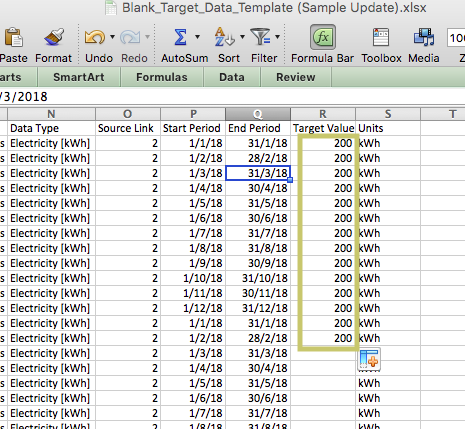
Task: Click source link 2 in 1/10/18 row
Action: (x=128, y=278)
